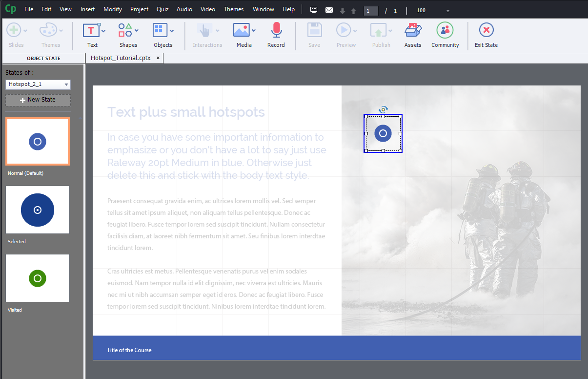Open the Quiz menu
588x379 pixels.
pyautogui.click(x=162, y=9)
